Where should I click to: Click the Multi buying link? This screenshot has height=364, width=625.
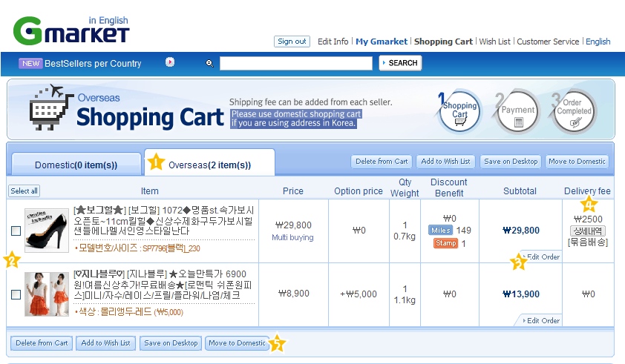pyautogui.click(x=292, y=237)
